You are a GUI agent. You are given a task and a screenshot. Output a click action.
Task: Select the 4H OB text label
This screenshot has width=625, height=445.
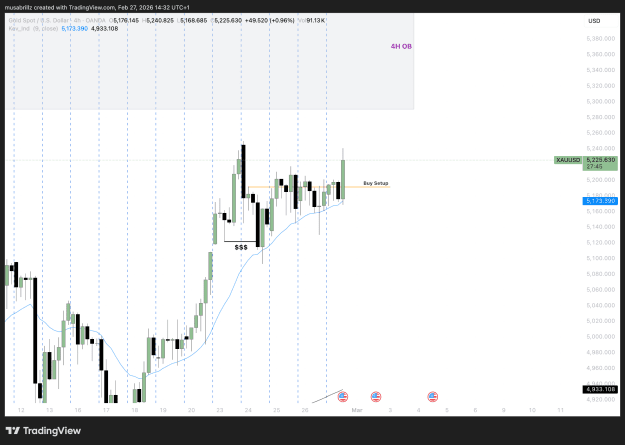(401, 47)
